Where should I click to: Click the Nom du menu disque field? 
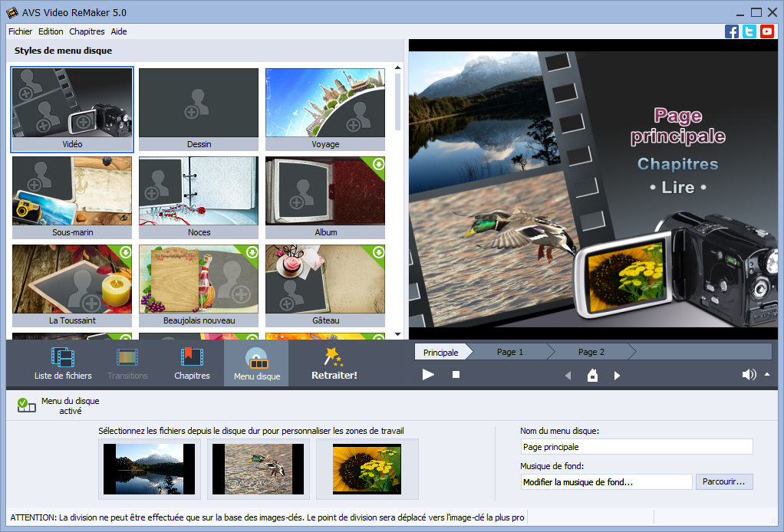tap(637, 447)
